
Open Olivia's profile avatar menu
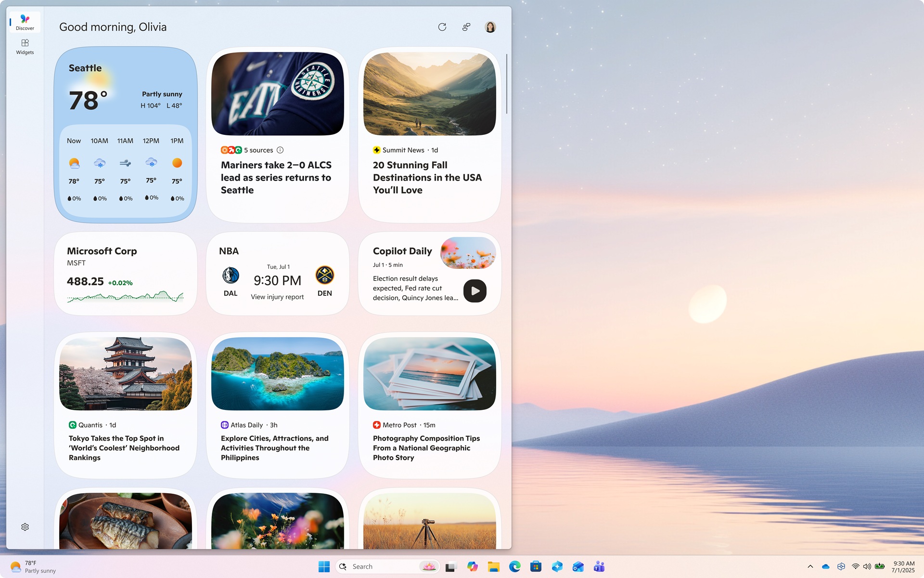click(489, 27)
